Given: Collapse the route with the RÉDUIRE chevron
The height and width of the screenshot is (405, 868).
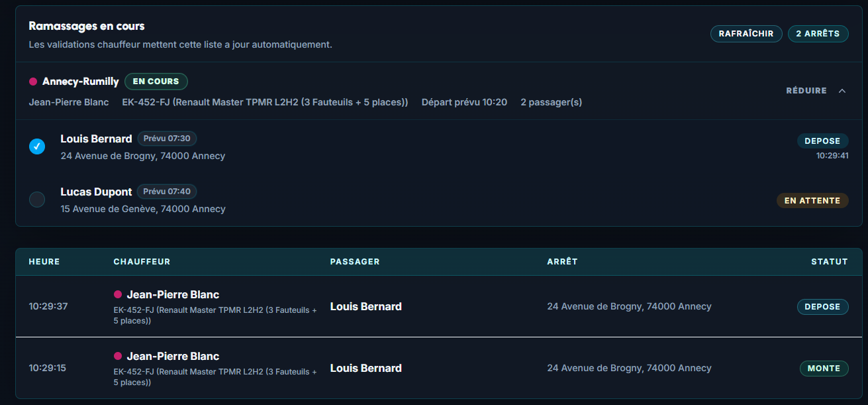Looking at the screenshot, I should 842,91.
